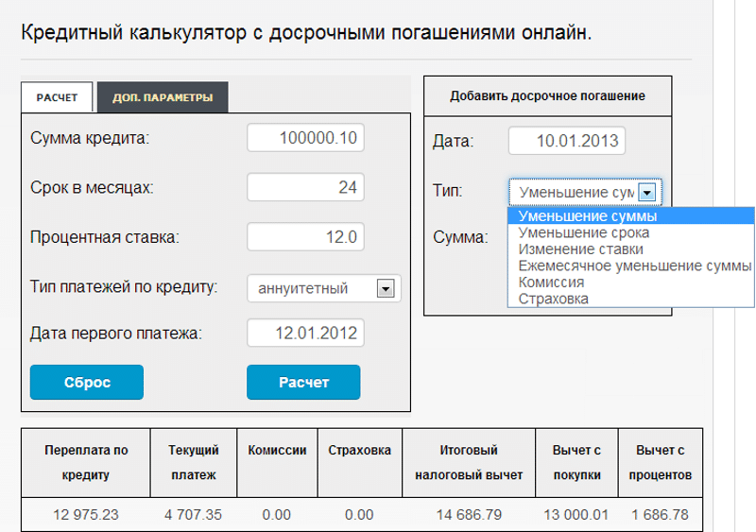Click the Расчет button
Screen dimensions: 756x532
pyautogui.click(x=303, y=382)
